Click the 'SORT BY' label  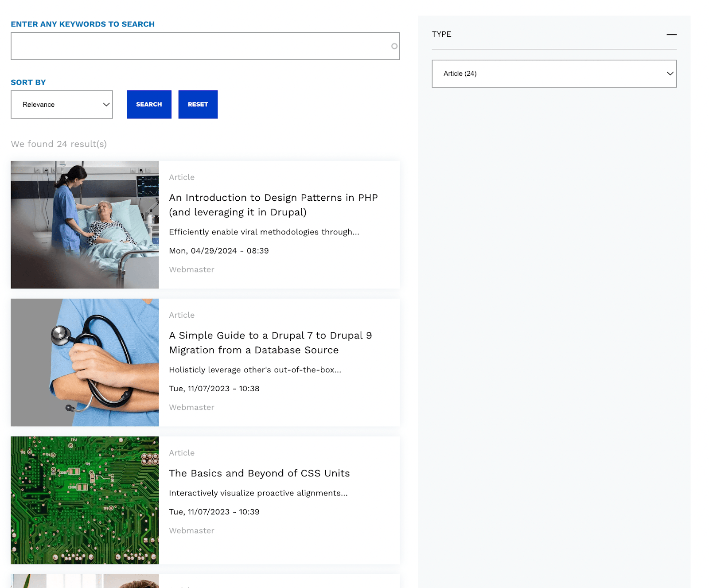[x=28, y=82]
